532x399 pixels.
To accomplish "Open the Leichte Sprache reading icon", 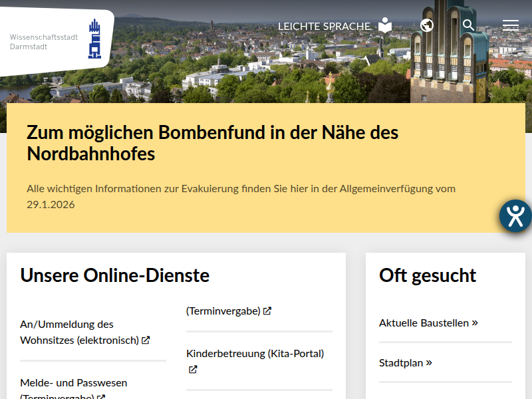I will click(x=385, y=26).
